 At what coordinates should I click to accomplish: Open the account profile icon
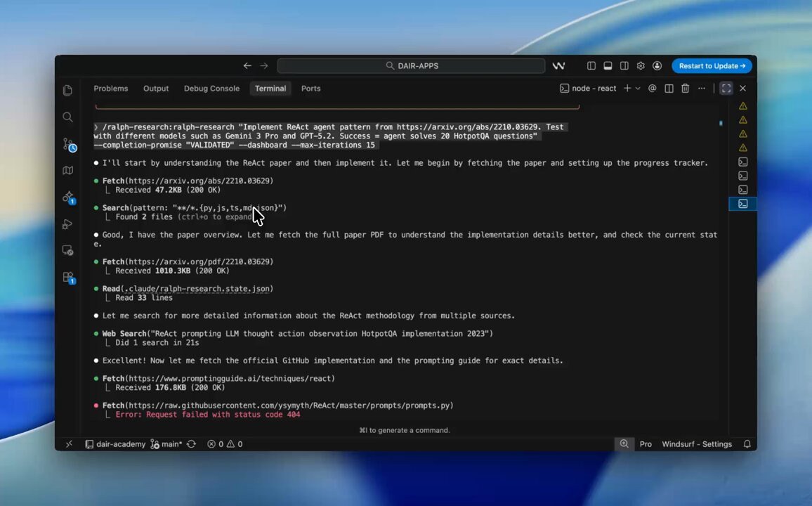[x=657, y=66]
